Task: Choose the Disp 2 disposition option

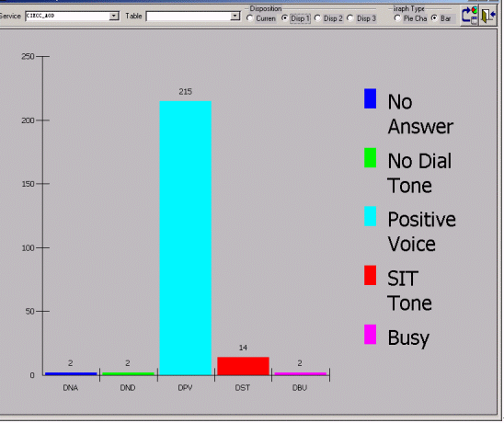Action: coord(317,18)
